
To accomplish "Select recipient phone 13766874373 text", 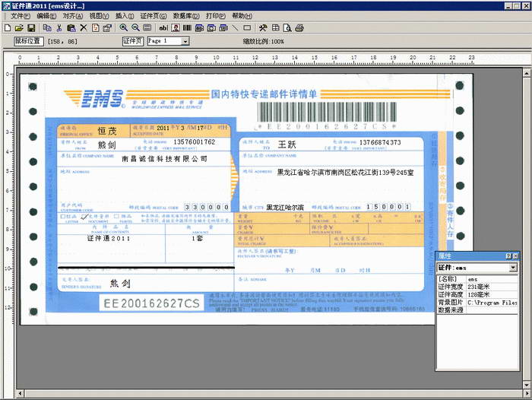I will point(380,142).
